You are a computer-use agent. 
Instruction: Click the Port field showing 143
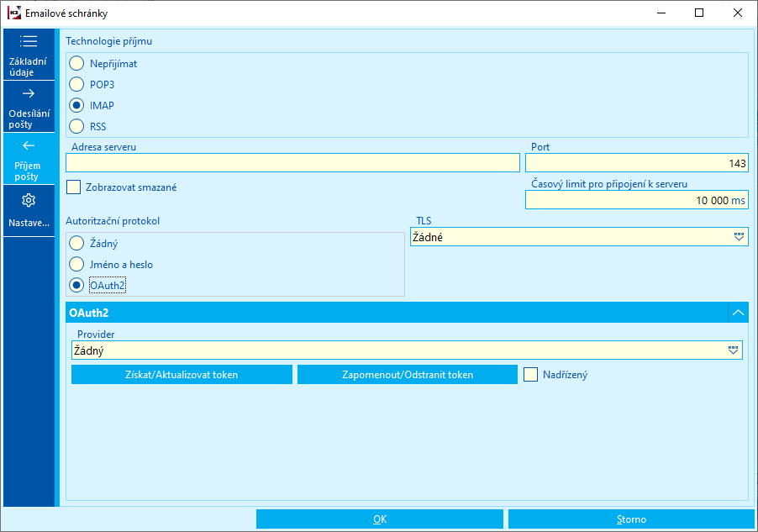(637, 163)
